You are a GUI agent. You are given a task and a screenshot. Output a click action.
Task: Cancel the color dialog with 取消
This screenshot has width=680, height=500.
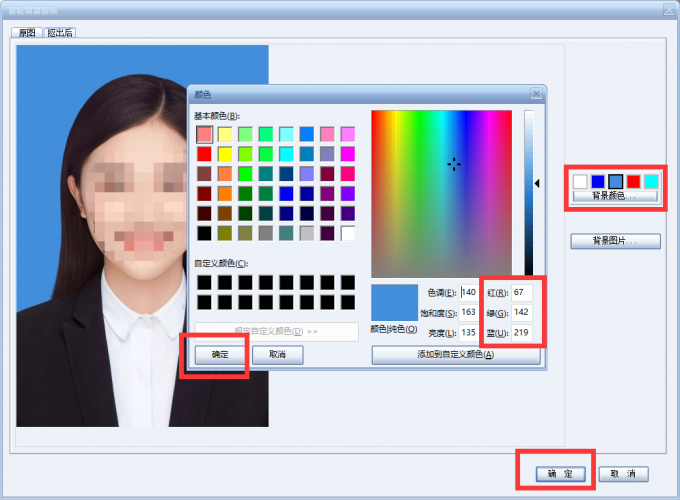[x=278, y=355]
